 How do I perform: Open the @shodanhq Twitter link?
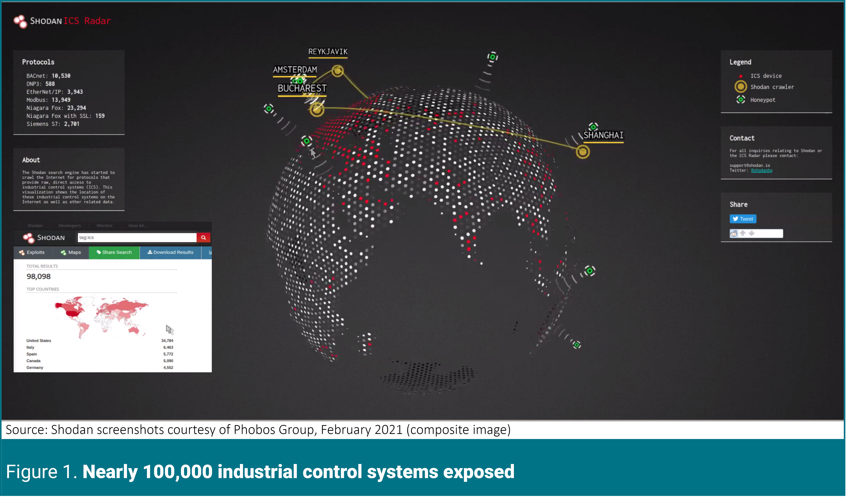pos(761,171)
